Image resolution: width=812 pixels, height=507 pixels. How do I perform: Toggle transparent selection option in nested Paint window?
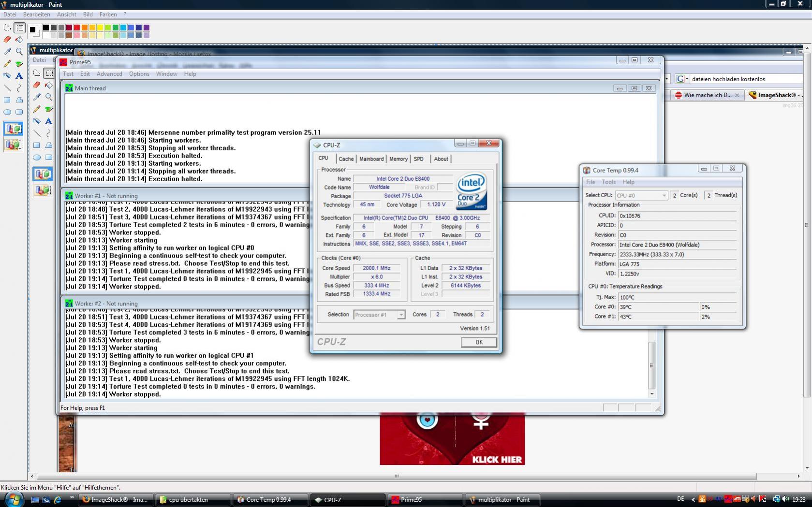click(43, 190)
